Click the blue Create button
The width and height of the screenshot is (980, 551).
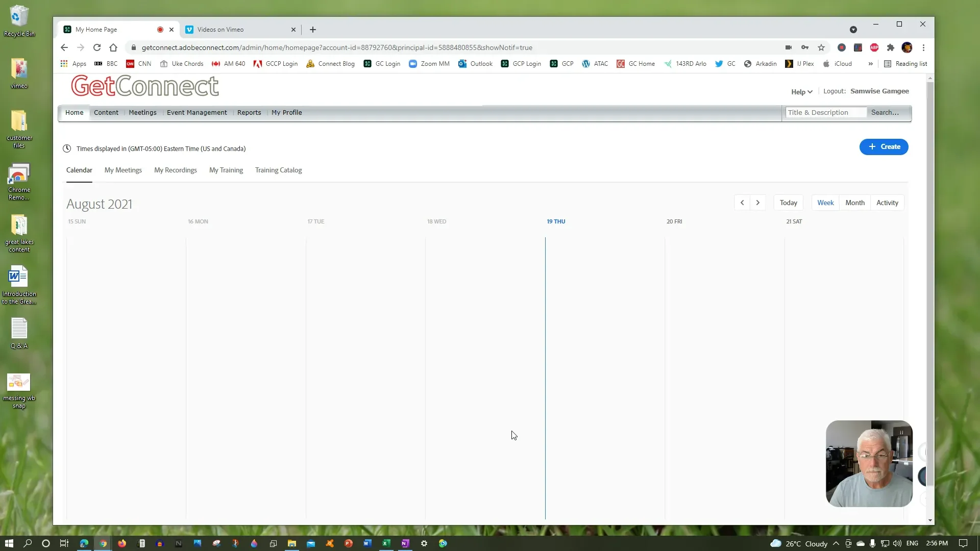coord(884,147)
